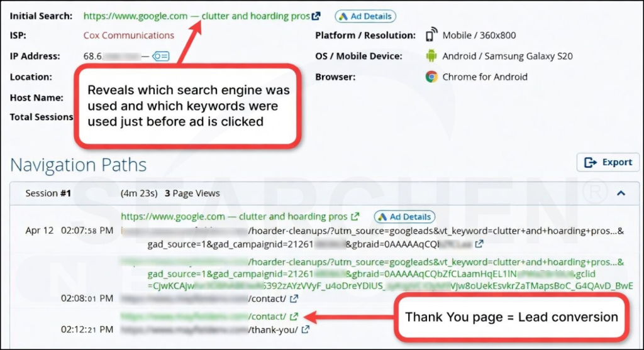The height and width of the screenshot is (350, 644).
Task: Open external link icon next to green /contact/
Action: [294, 316]
